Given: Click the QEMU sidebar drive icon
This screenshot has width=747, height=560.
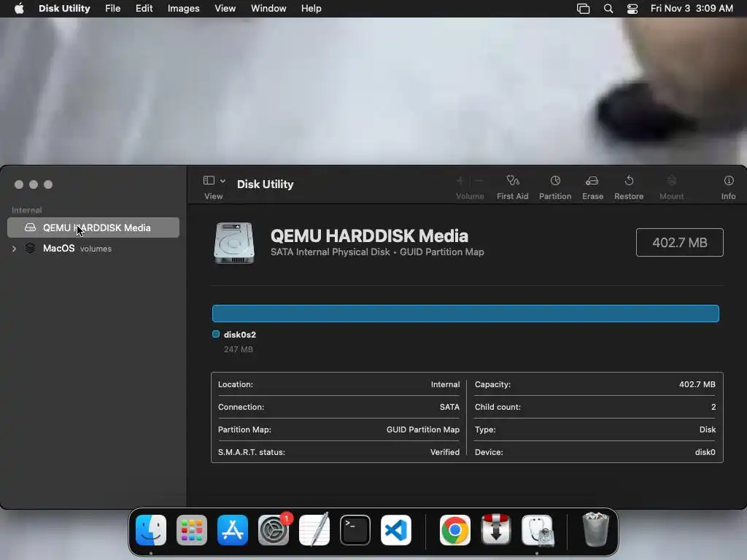Looking at the screenshot, I should point(30,227).
